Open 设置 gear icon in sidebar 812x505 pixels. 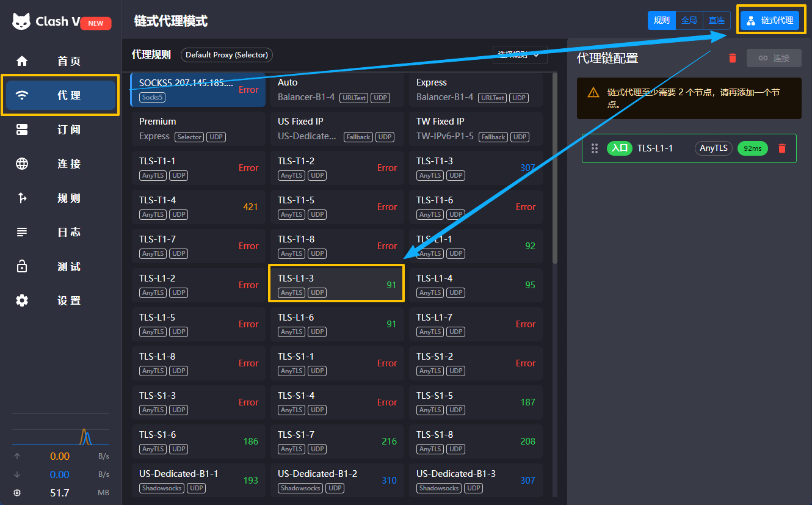(22, 300)
